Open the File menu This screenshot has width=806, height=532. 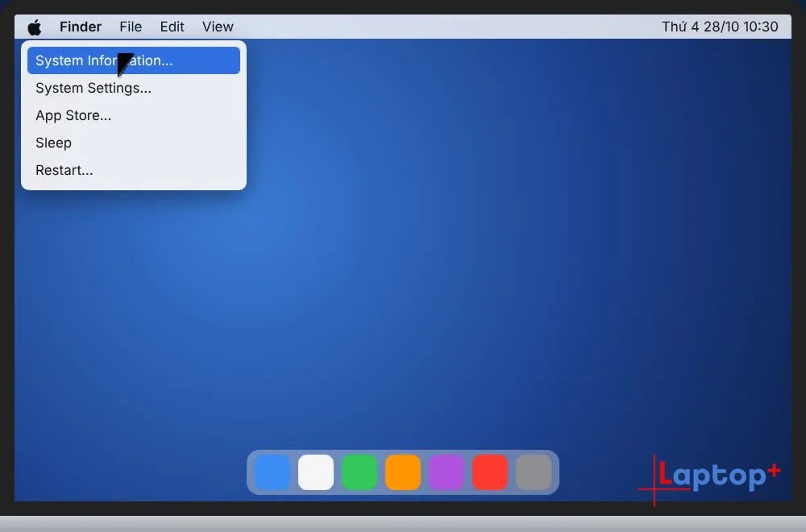click(131, 27)
